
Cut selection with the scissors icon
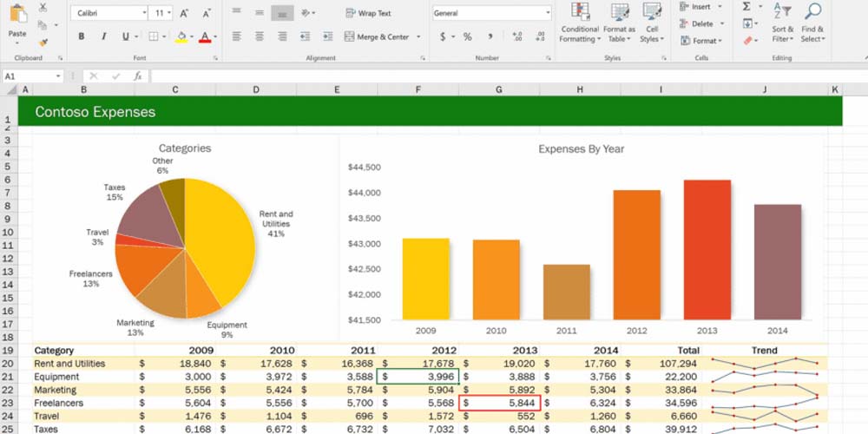(43, 8)
